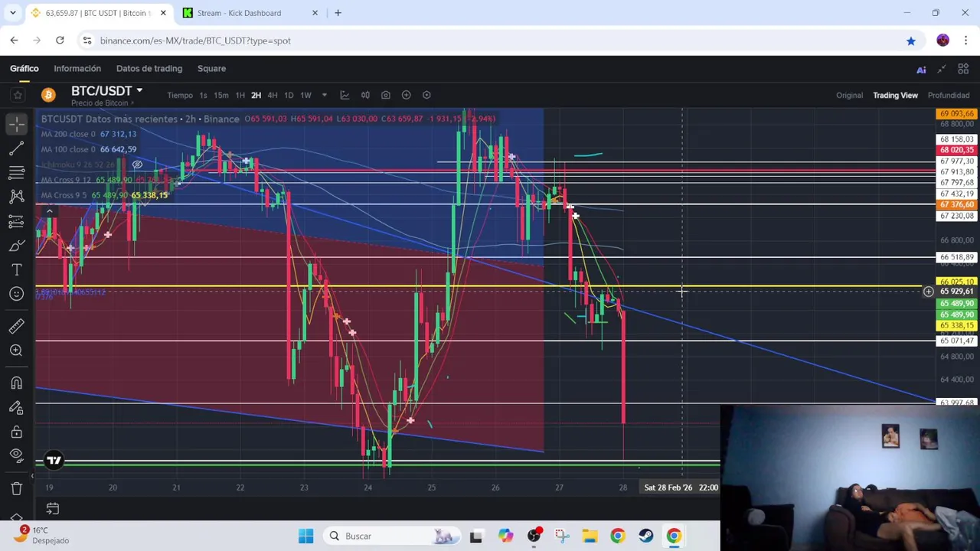Open the chart settings hexagon icon
Viewport: 980px width, 551px height.
(x=426, y=95)
